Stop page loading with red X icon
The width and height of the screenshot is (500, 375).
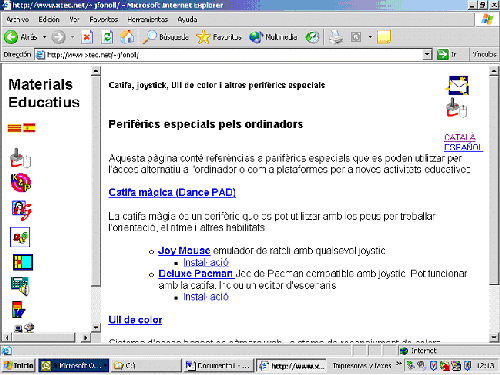click(x=87, y=37)
